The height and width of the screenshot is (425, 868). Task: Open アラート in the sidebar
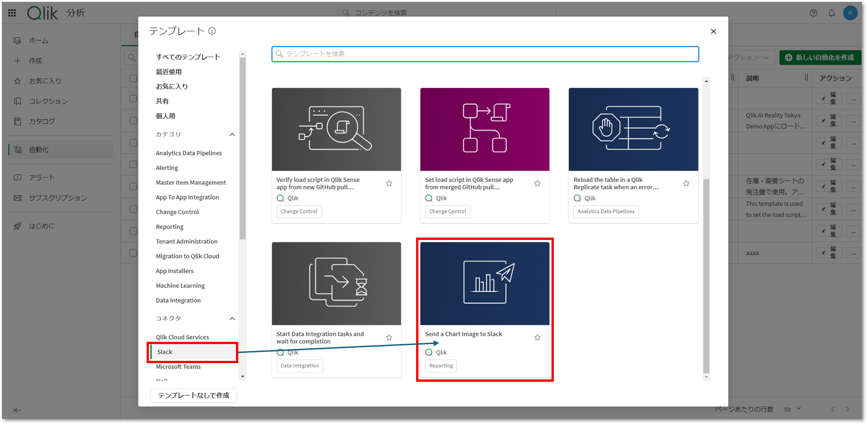pyautogui.click(x=61, y=178)
